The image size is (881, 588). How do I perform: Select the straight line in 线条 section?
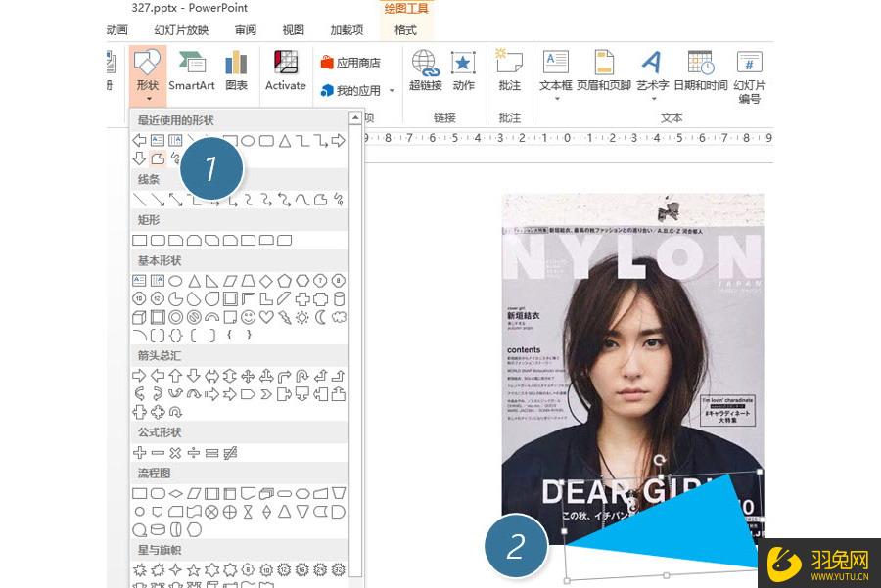(x=139, y=200)
